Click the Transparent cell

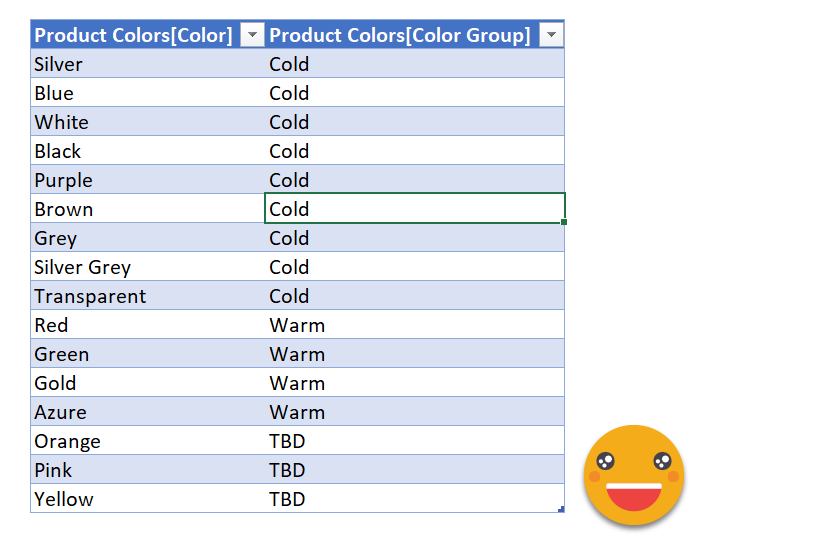pyautogui.click(x=147, y=297)
